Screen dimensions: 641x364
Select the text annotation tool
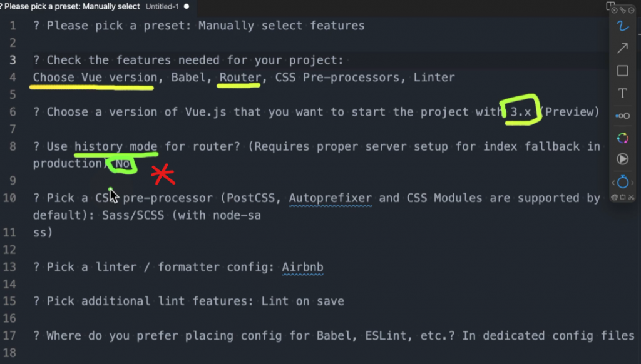point(623,93)
